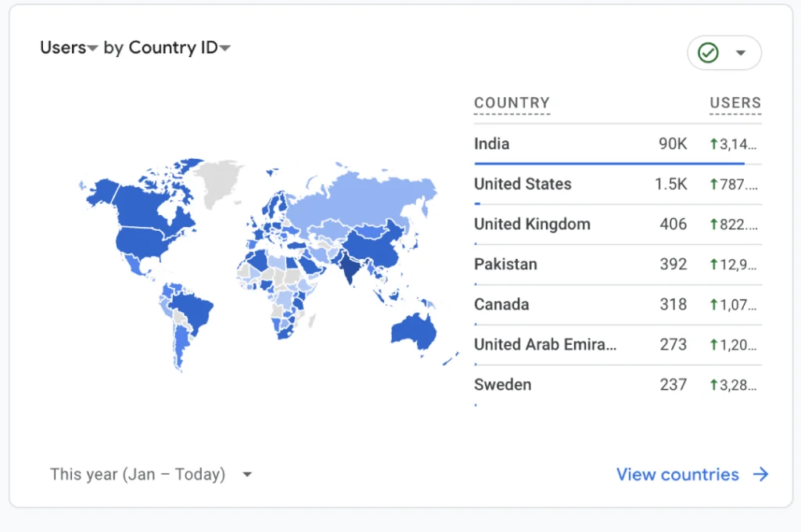Image resolution: width=801 pixels, height=532 pixels.
Task: Sort the table by the COUNTRY column
Action: tap(512, 102)
